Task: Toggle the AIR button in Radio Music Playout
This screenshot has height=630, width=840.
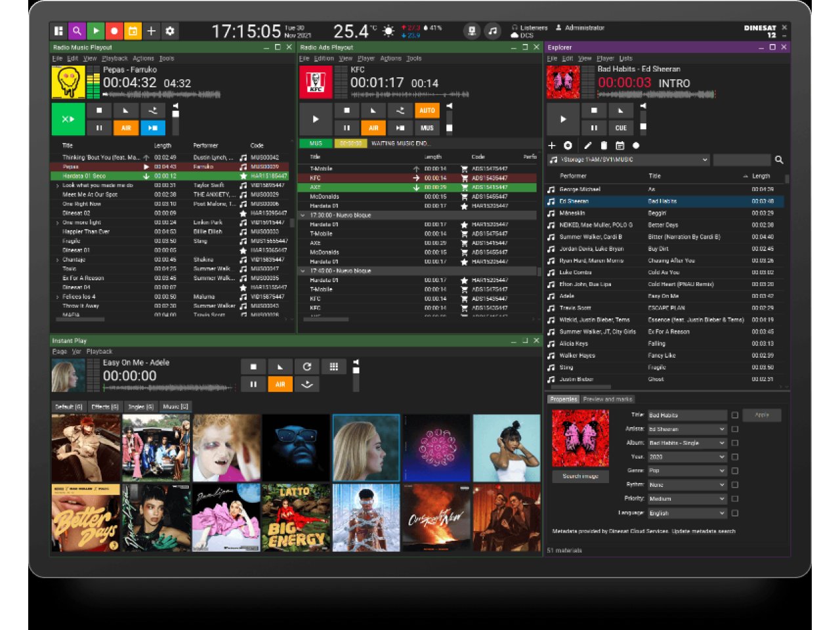Action: tap(125, 128)
